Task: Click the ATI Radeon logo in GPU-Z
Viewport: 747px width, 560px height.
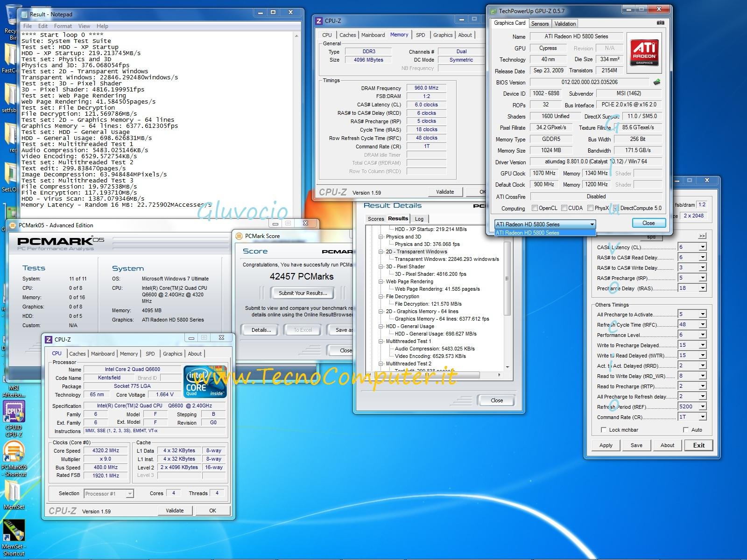Action: 645,53
